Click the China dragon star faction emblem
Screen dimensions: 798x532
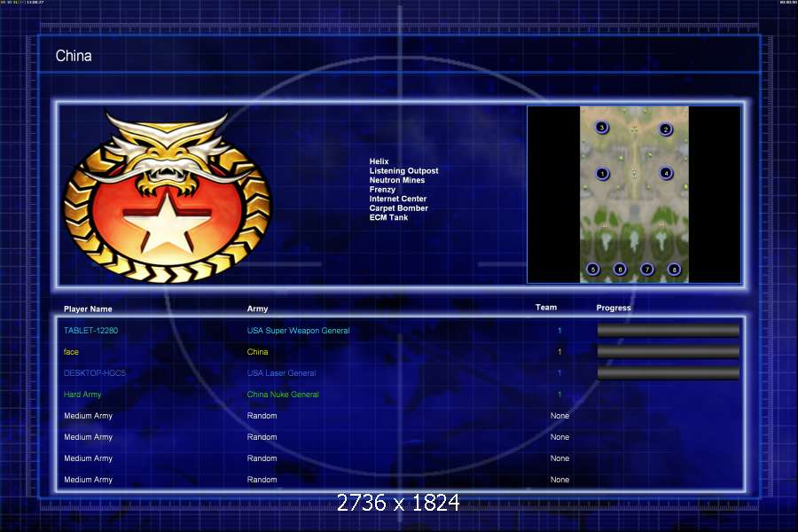click(x=168, y=197)
